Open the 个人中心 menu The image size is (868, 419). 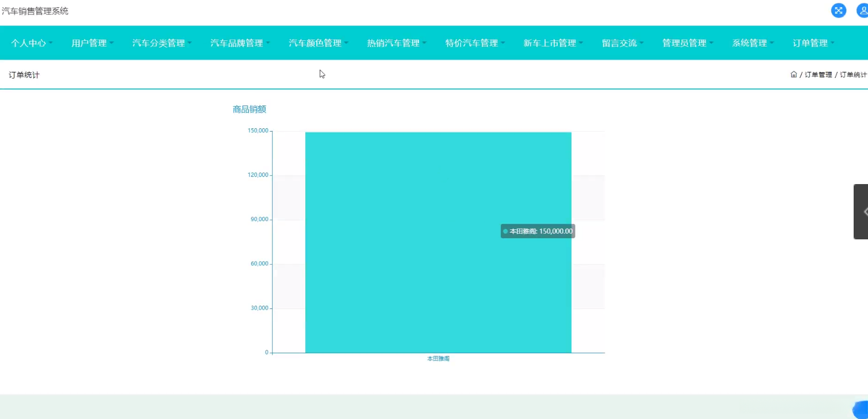31,43
